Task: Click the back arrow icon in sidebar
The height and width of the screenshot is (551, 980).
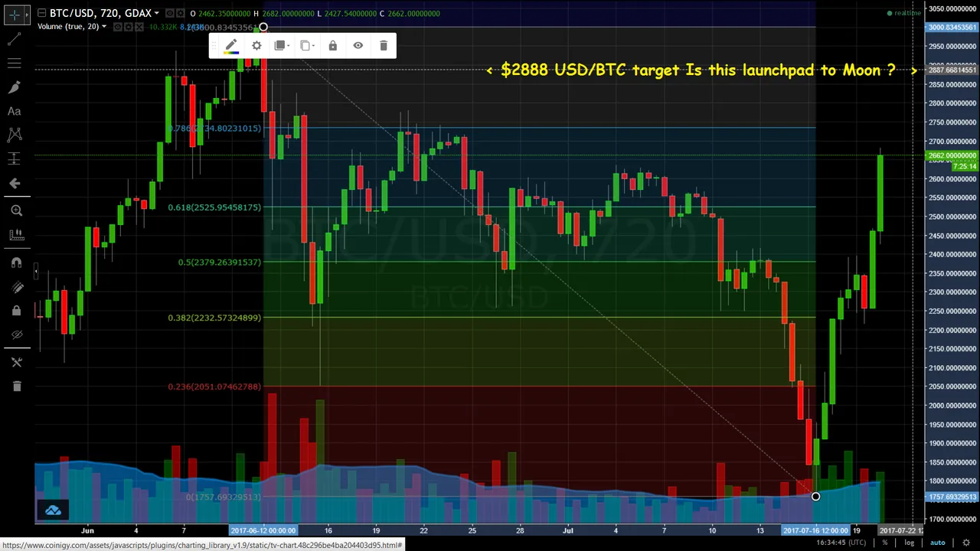Action: pyautogui.click(x=14, y=184)
